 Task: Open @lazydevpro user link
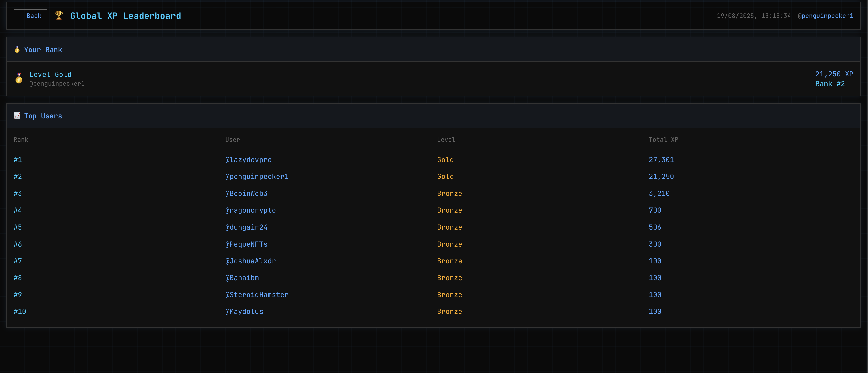[248, 160]
